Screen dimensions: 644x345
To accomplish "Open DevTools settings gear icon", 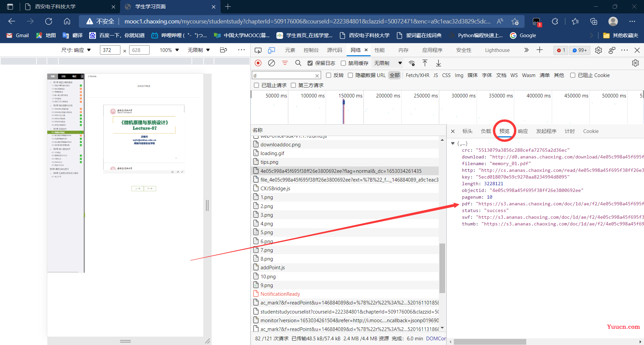I will 598,50.
